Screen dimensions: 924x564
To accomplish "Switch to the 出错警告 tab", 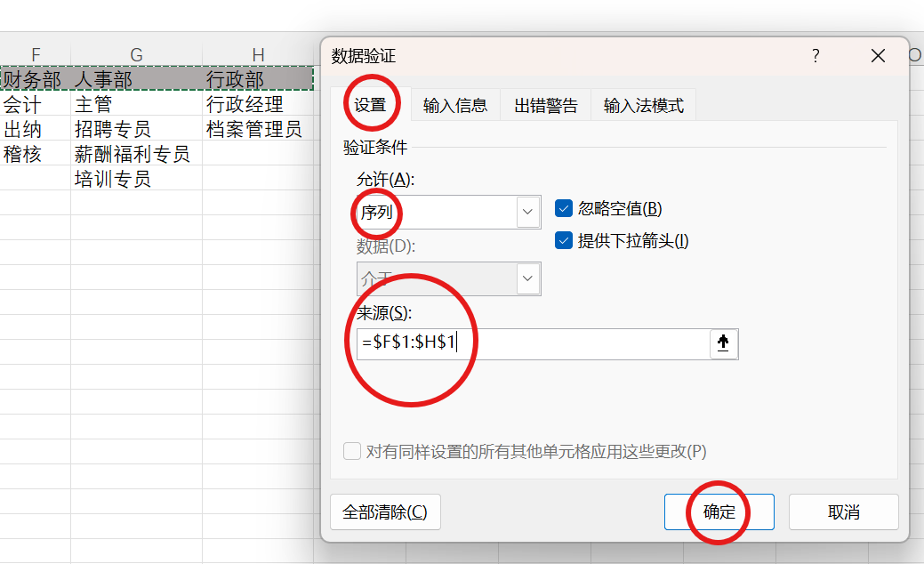I will tap(546, 106).
